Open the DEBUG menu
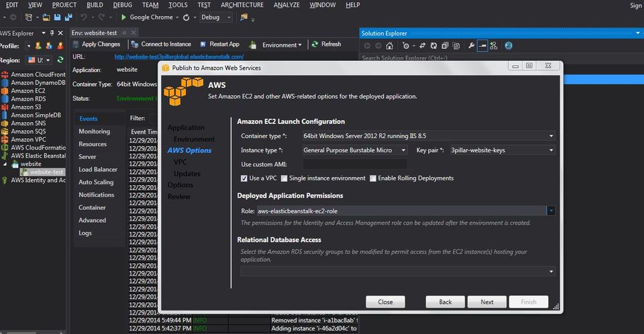644x334 pixels. tap(123, 5)
